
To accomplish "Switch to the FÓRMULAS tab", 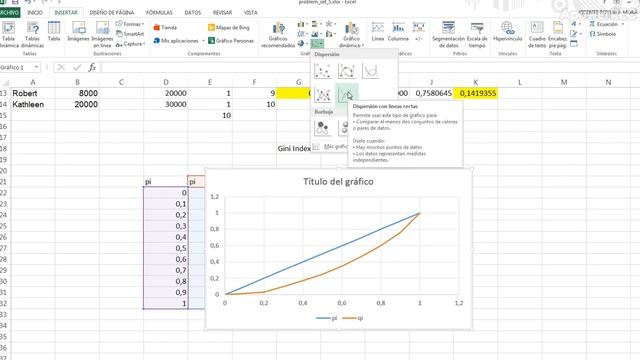I will click(x=159, y=13).
